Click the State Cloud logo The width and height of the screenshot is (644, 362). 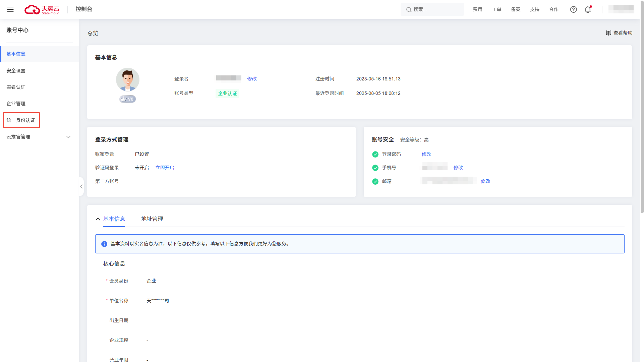(42, 9)
